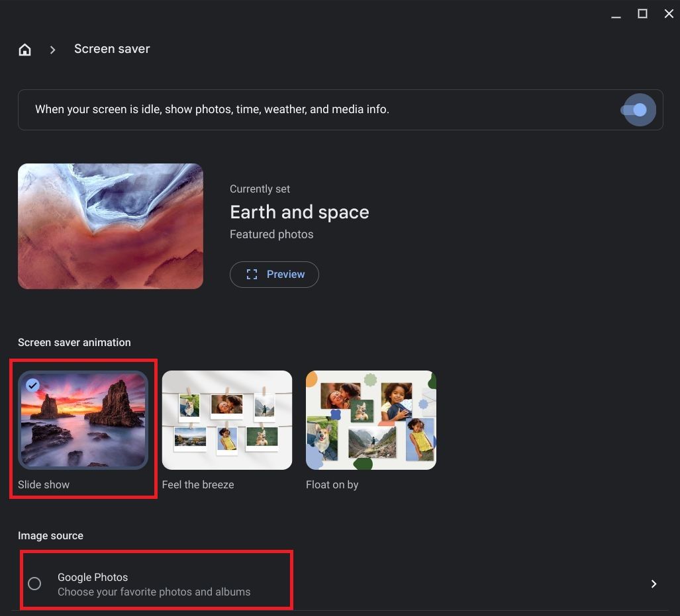The height and width of the screenshot is (616, 680).
Task: Click the Earth and space preview image
Action: (x=111, y=226)
